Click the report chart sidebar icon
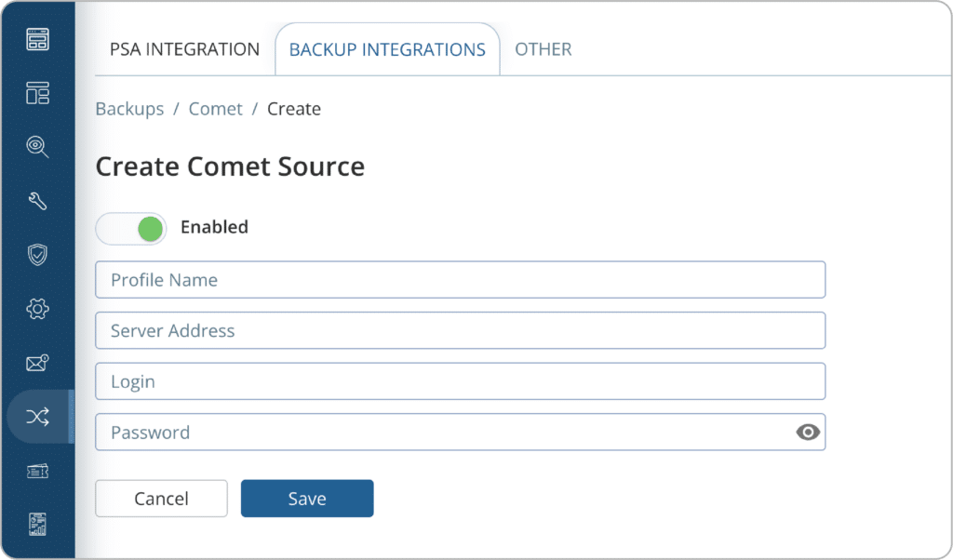Viewport: 953px width, 560px height. (x=37, y=524)
